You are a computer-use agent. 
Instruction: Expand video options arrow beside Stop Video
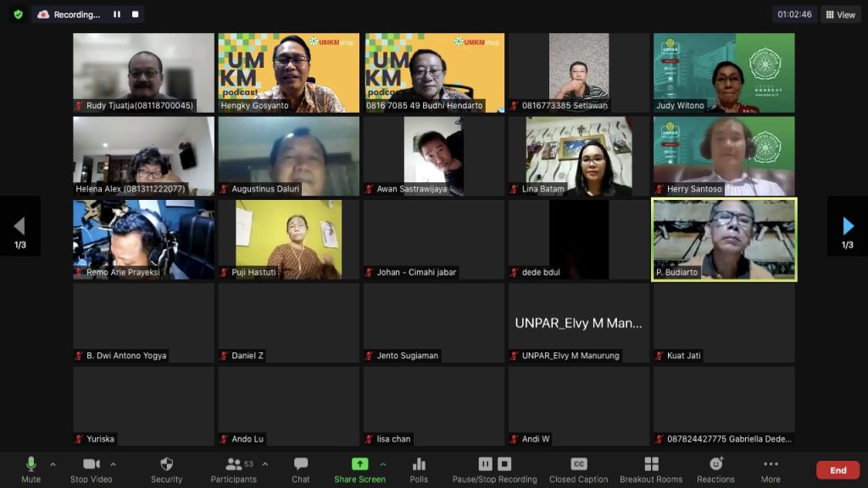tap(114, 464)
